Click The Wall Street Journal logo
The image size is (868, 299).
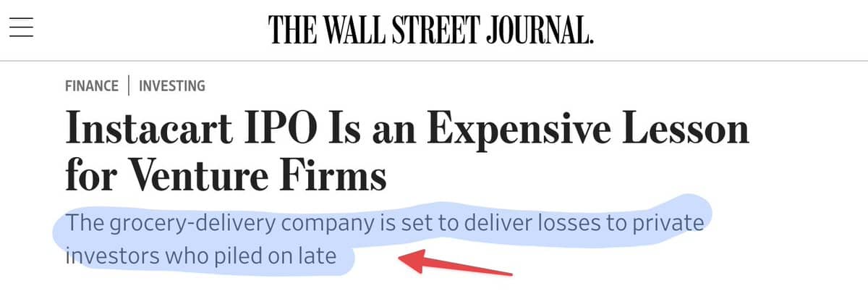click(431, 30)
